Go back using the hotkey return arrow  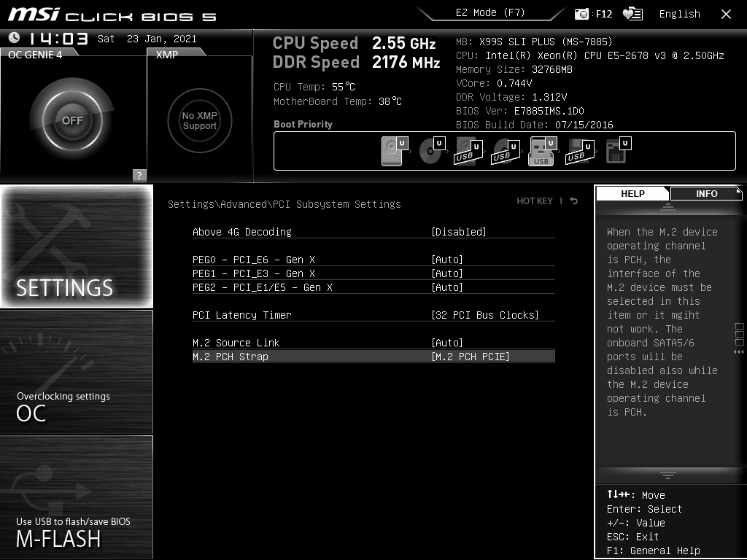[573, 201]
